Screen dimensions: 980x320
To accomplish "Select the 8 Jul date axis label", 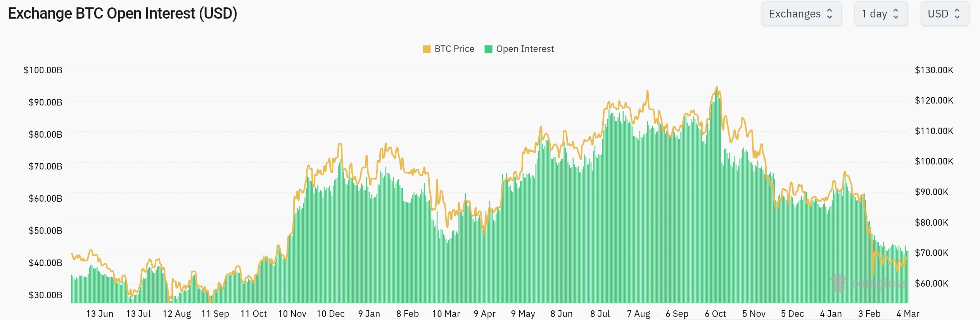I will pyautogui.click(x=600, y=313).
